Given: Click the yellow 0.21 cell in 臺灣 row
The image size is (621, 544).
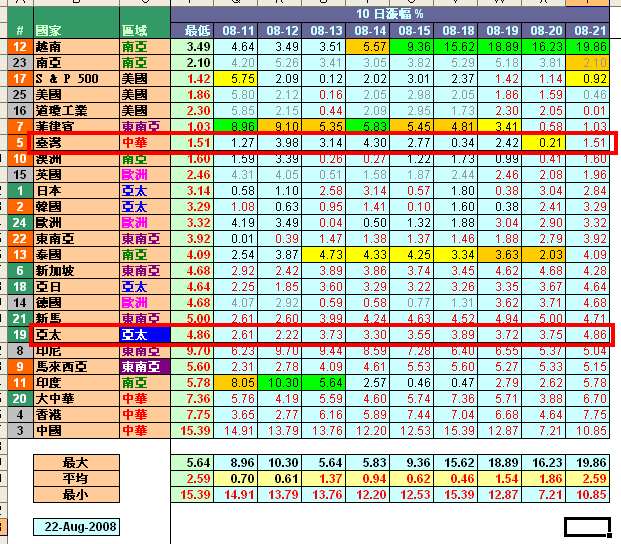Looking at the screenshot, I should click(545, 143).
